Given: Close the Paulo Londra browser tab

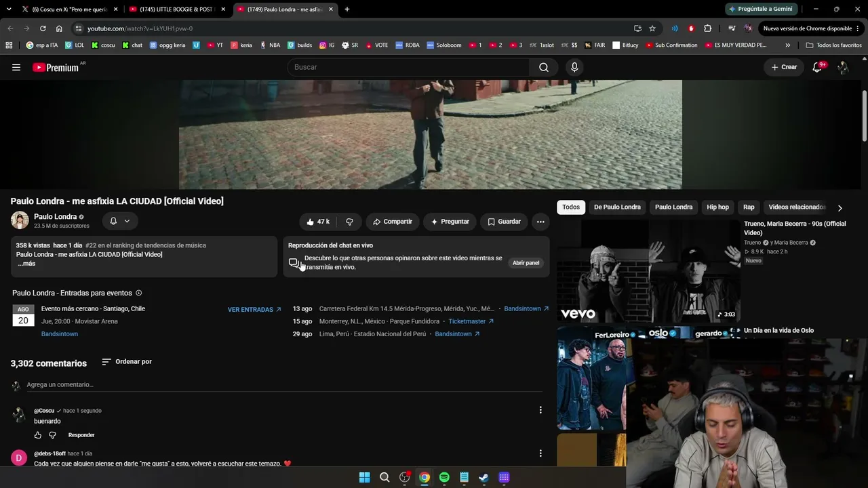Looking at the screenshot, I should [331, 9].
